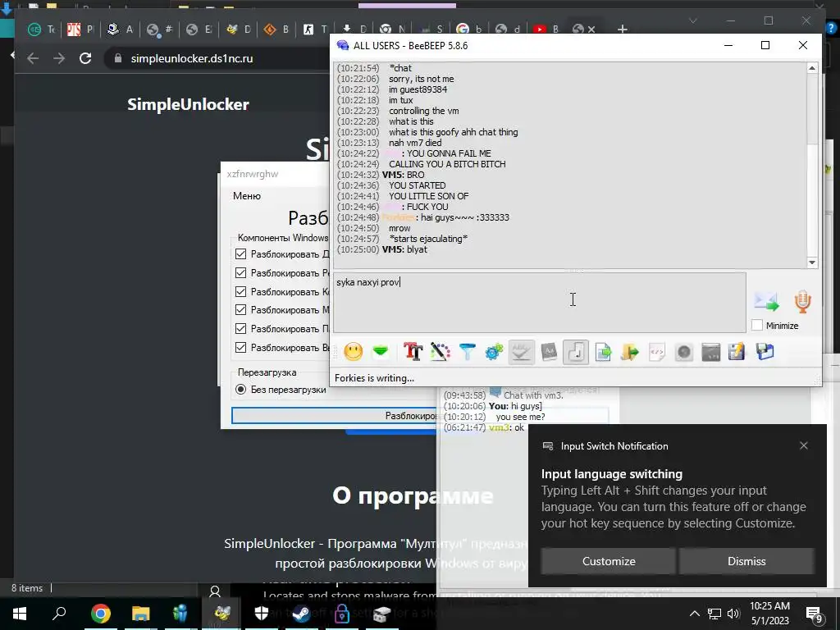The image size is (840, 630).
Task: Toggle the word completer dictionary icon
Action: (x=549, y=352)
